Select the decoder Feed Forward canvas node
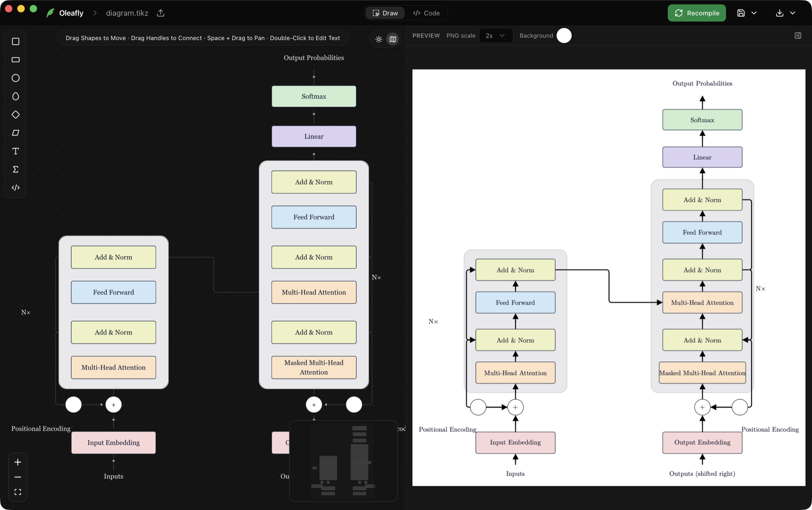 314,217
